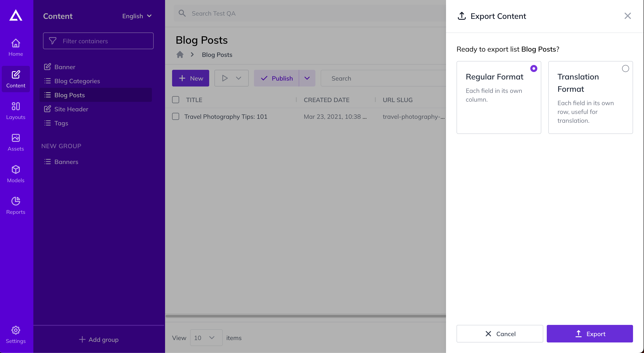644x353 pixels.
Task: Click the list Search input field
Action: (x=383, y=78)
